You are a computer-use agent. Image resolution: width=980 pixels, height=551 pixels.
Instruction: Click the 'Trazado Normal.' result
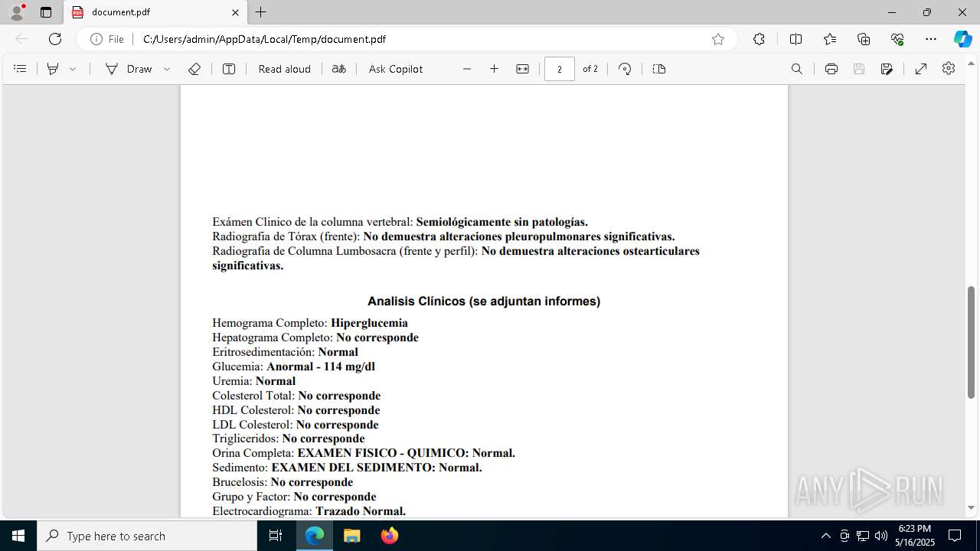coord(361,511)
